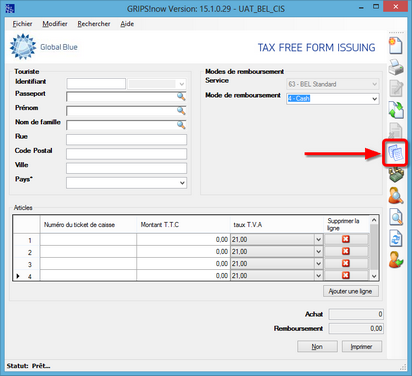Click the green arrows exchange document icon
This screenshot has width=412, height=376.
(x=396, y=110)
